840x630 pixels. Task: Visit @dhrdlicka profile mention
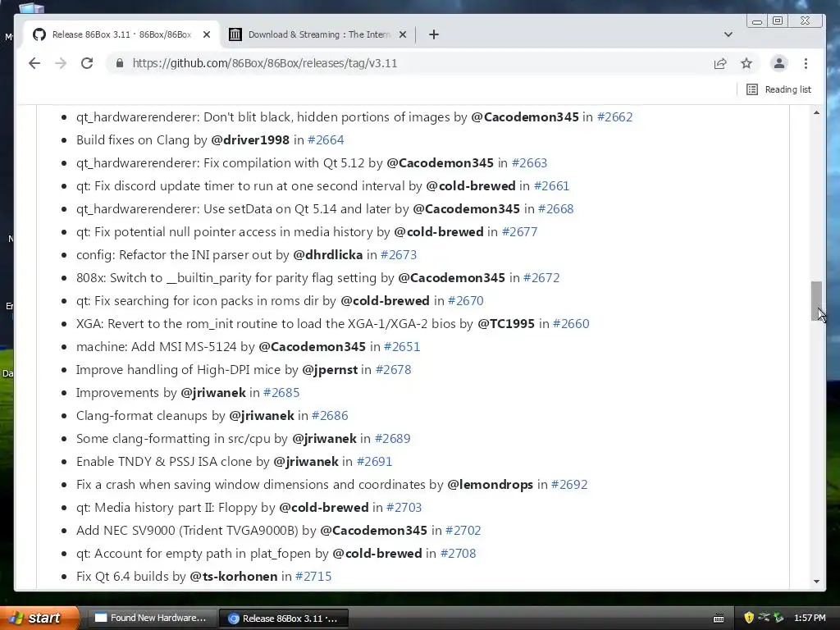328,255
